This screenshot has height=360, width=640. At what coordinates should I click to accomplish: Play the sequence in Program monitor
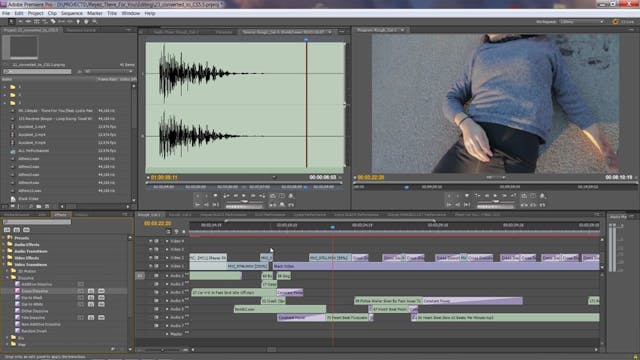[x=496, y=196]
